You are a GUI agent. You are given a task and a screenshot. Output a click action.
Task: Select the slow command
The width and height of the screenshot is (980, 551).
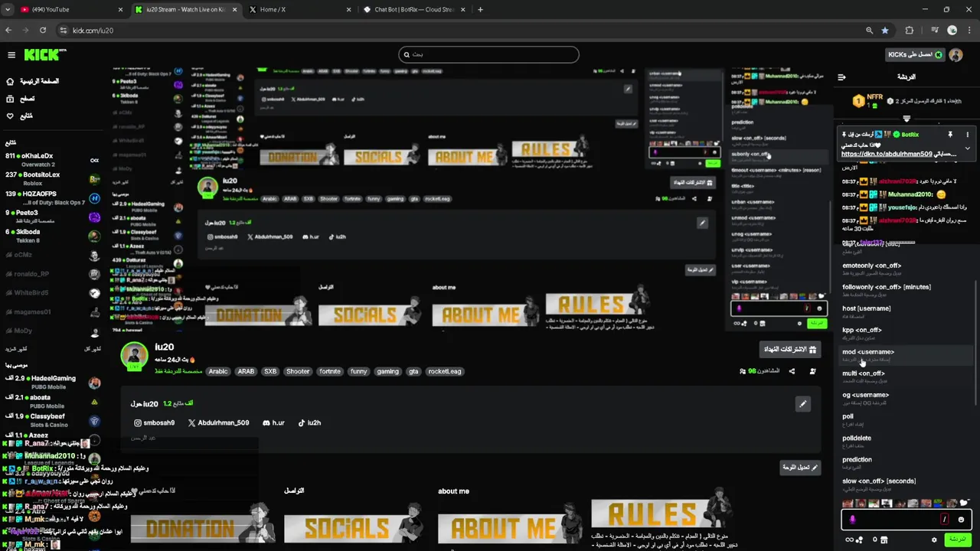click(x=906, y=484)
